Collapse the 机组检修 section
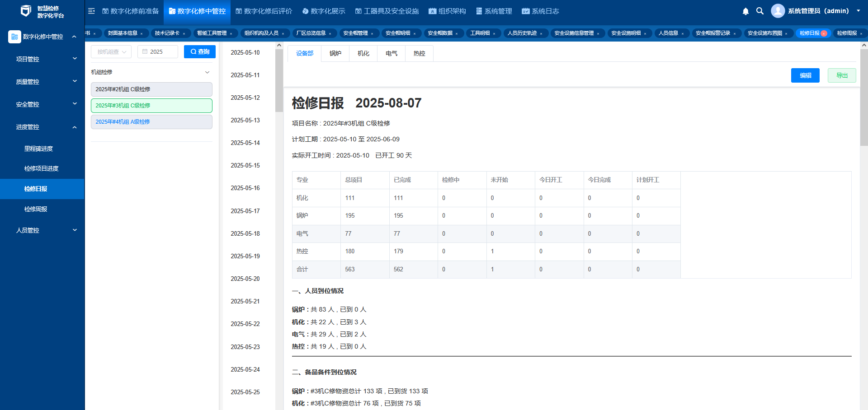The width and height of the screenshot is (868, 410). tap(207, 72)
